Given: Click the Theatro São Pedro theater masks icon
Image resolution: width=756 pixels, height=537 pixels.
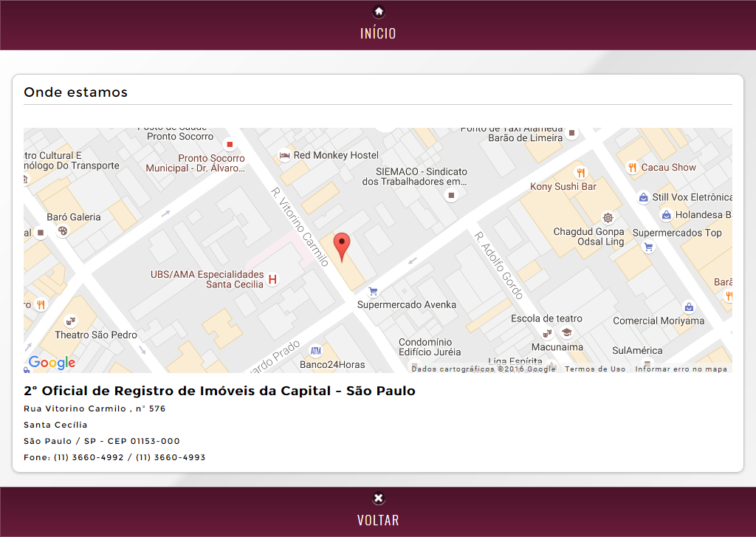Looking at the screenshot, I should point(70,321).
